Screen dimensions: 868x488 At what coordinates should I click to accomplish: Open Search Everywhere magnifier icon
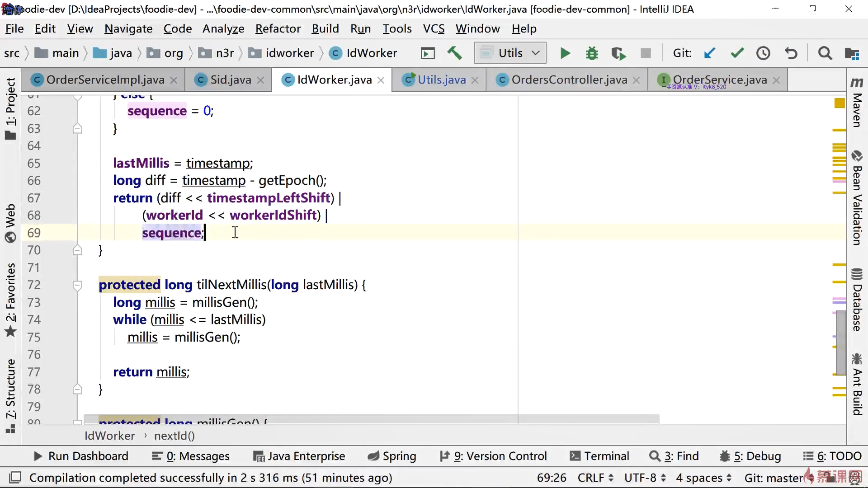tap(825, 53)
